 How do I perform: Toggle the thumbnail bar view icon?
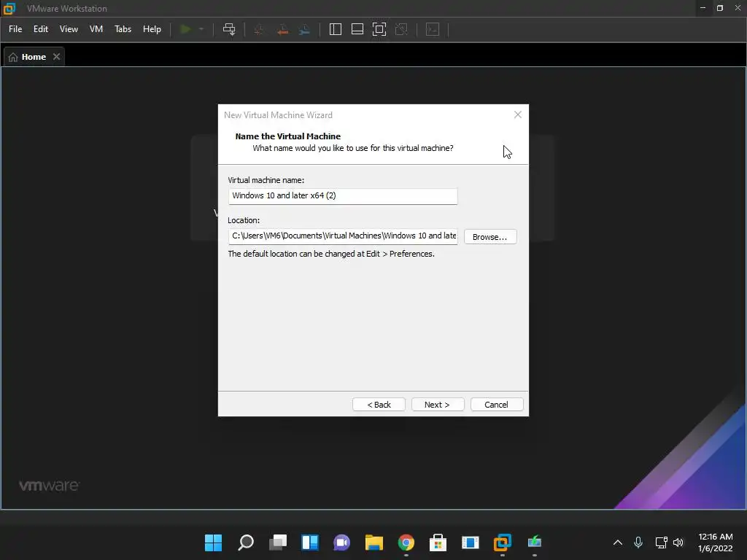(357, 29)
